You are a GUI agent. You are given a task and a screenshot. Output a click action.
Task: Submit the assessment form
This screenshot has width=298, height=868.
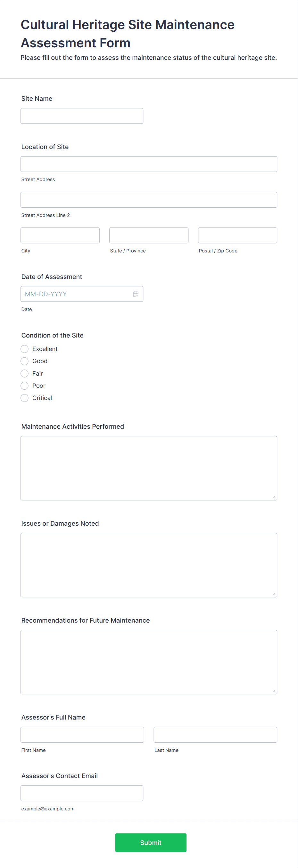pos(151,842)
